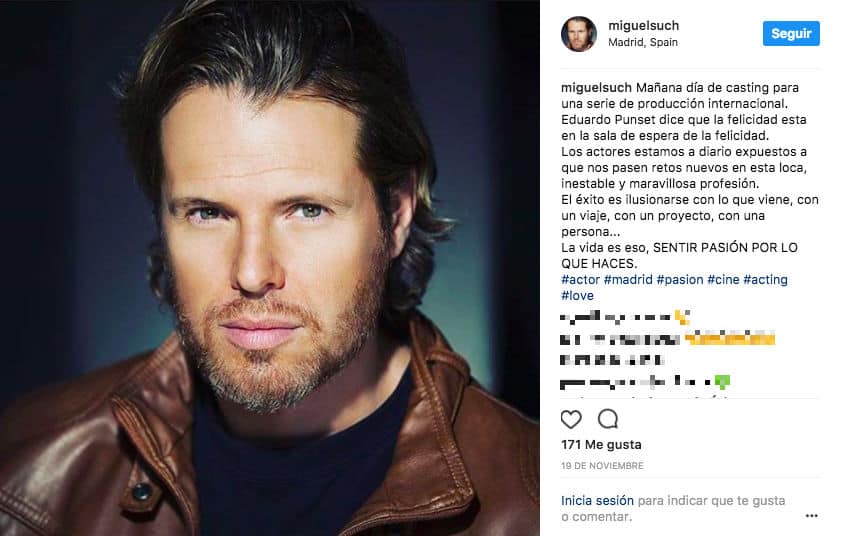Open the #love hashtag
This screenshot has width=841, height=536.
(x=577, y=296)
